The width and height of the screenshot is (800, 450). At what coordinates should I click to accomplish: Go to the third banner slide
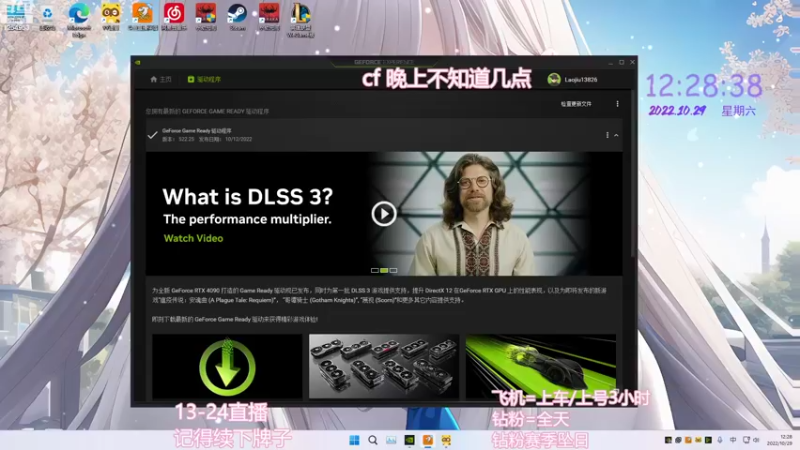coord(393,270)
